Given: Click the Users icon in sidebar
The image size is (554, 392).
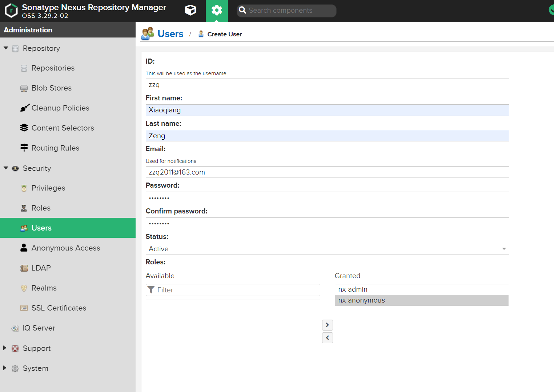Looking at the screenshot, I should (24, 228).
